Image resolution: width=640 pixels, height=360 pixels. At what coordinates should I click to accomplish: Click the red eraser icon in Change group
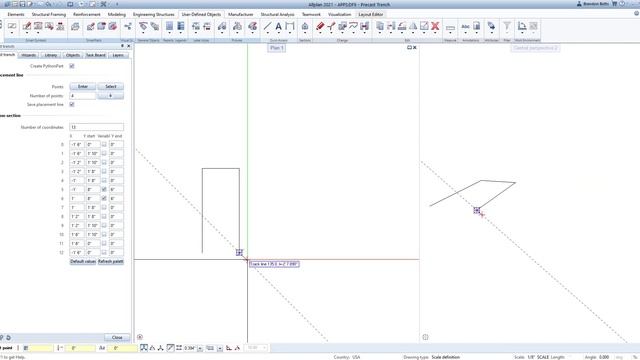point(320,26)
